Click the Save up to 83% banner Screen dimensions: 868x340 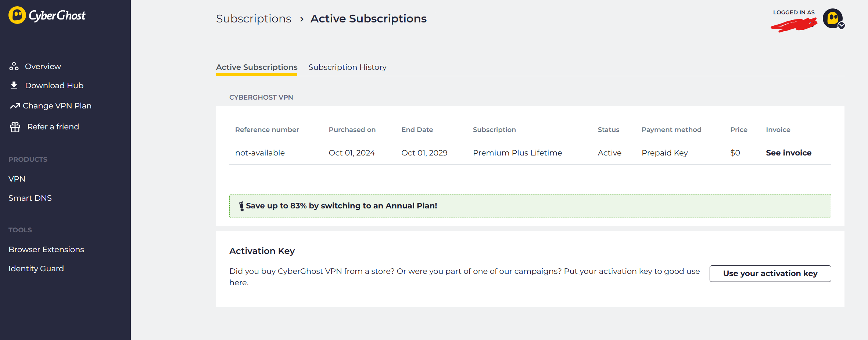[530, 206]
